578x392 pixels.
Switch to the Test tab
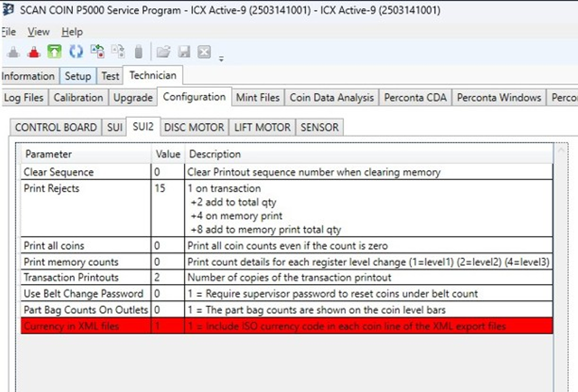pos(110,76)
